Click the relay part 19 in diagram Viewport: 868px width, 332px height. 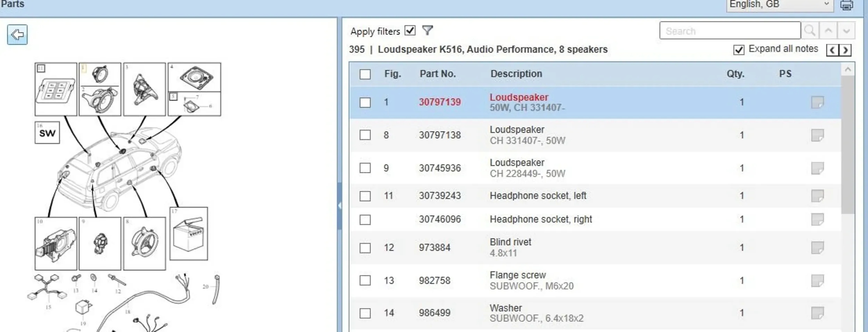(x=84, y=307)
